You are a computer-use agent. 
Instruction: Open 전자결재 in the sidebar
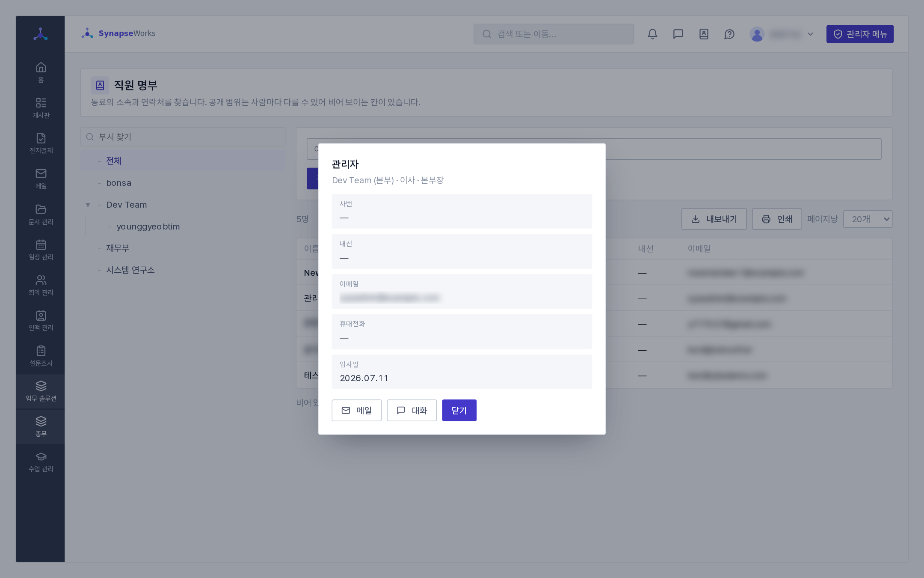(x=41, y=143)
